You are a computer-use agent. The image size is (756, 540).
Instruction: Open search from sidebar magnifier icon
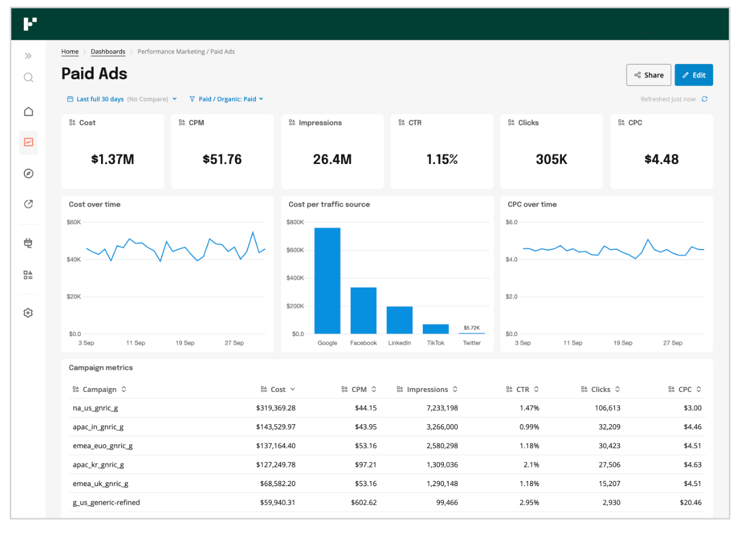pos(28,78)
